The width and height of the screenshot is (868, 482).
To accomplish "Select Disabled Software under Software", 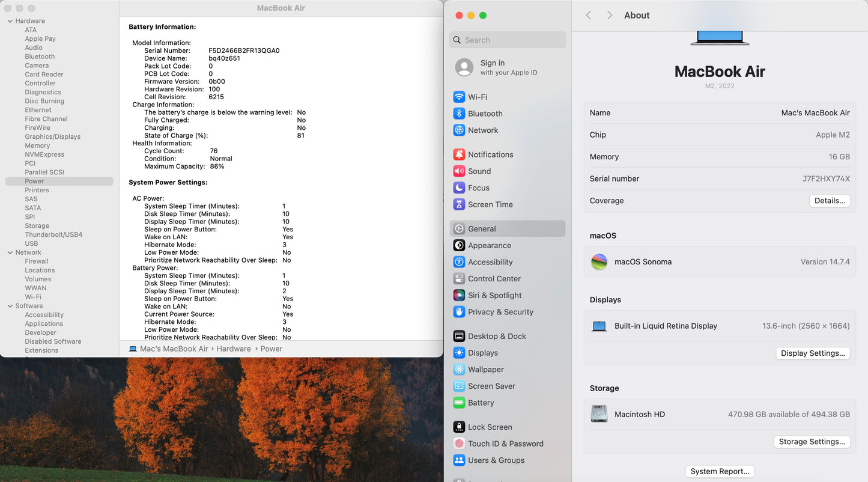I will (x=53, y=341).
